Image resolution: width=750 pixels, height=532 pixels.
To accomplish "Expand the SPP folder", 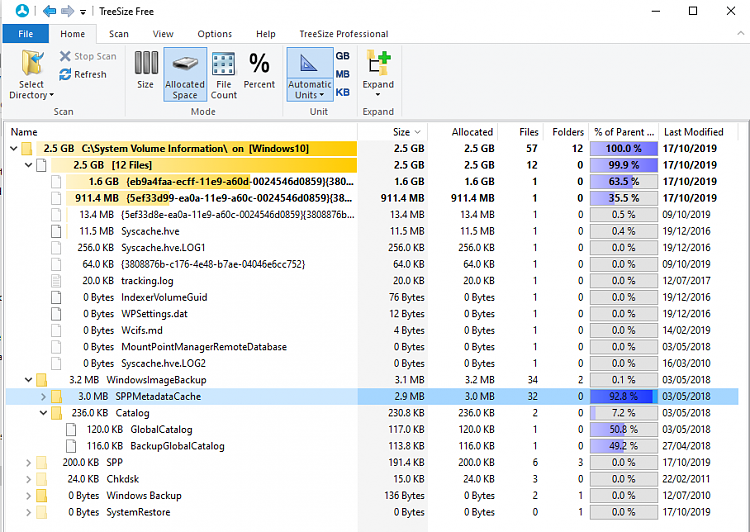I will click(x=28, y=463).
